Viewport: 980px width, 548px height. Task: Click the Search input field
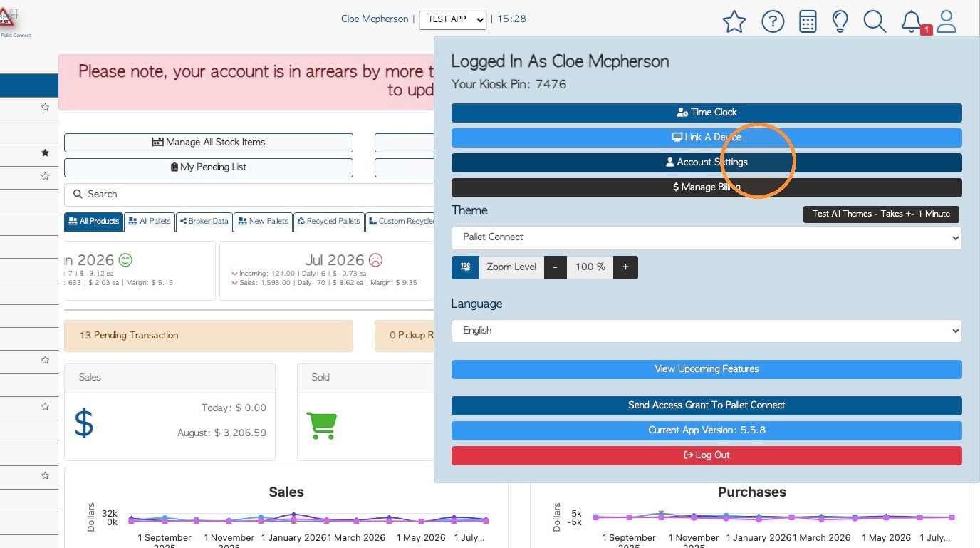(x=249, y=195)
